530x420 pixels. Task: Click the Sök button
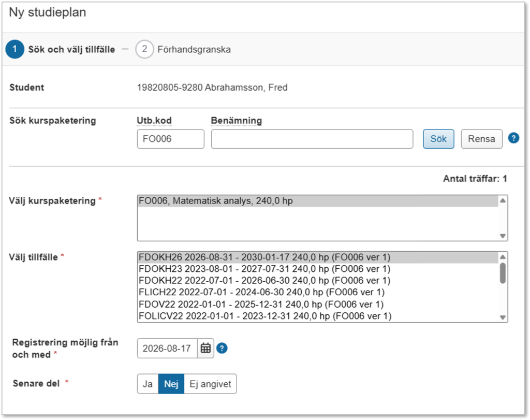[x=438, y=139]
